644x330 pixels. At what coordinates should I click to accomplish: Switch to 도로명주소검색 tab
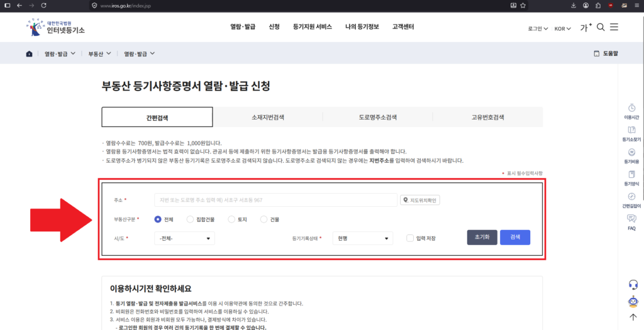[377, 117]
